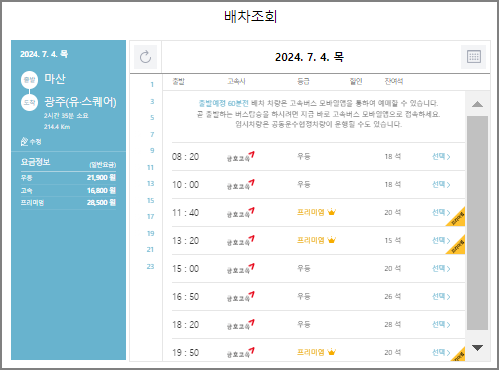
Task: Select the 19:50 premium bus via 선택
Action: 441,352
